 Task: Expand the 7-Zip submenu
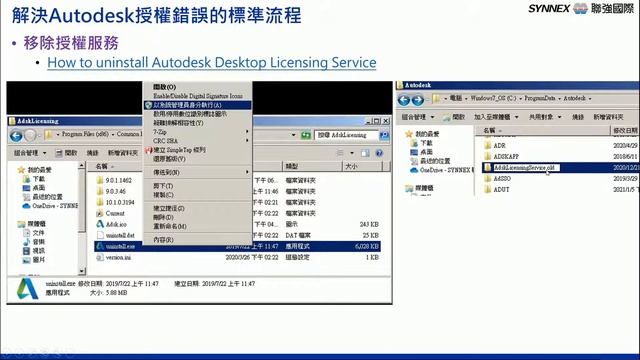click(x=198, y=132)
